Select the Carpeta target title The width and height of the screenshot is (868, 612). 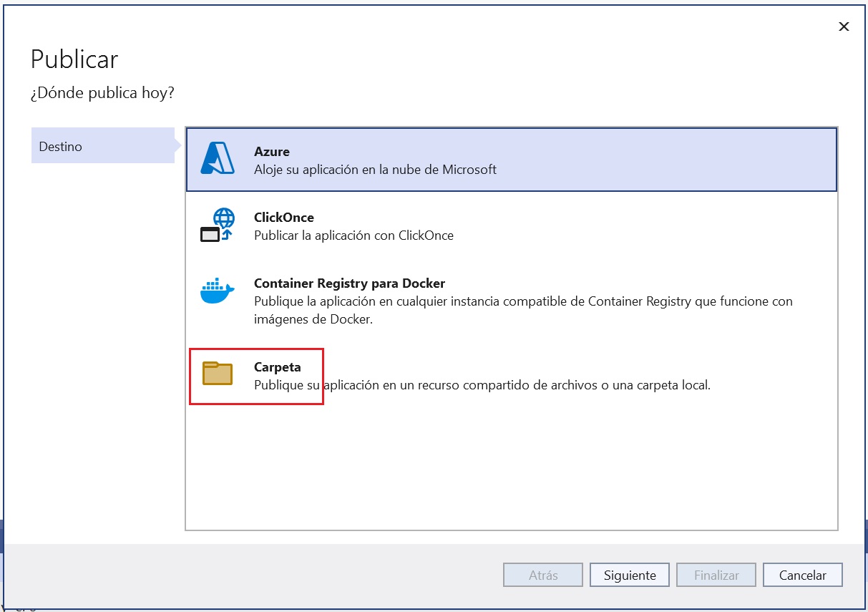point(278,367)
